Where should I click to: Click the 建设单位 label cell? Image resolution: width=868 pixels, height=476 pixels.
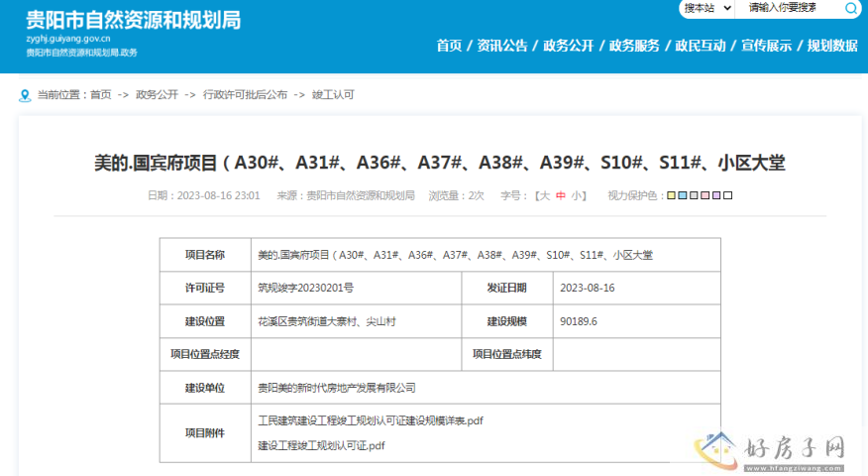click(x=205, y=388)
